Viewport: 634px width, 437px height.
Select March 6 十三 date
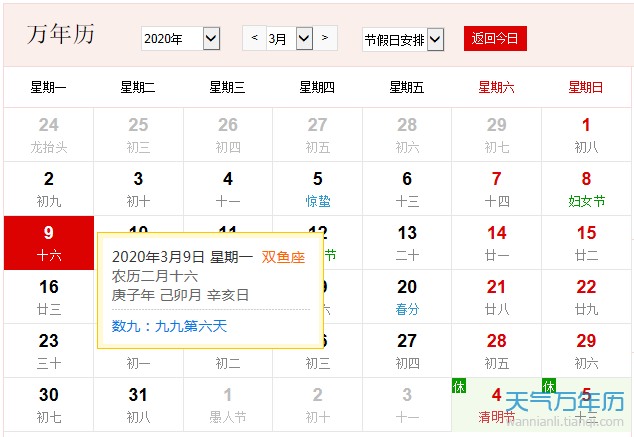(x=407, y=189)
